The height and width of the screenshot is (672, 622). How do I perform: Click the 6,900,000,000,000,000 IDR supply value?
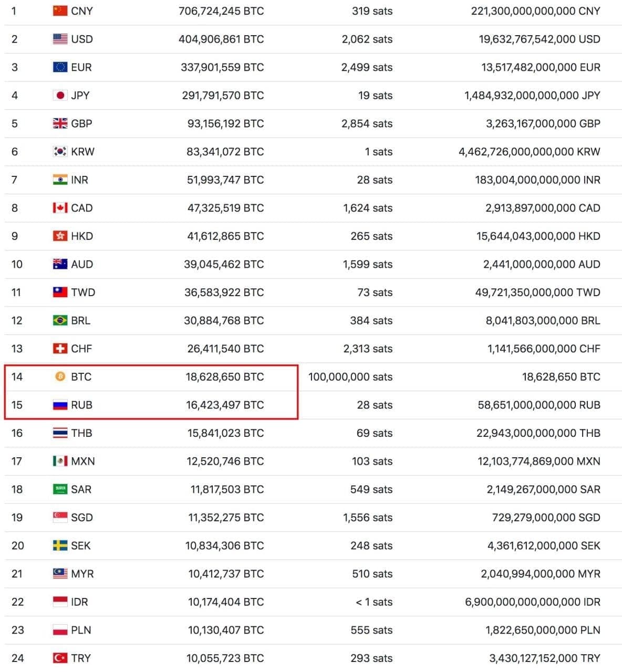[532, 602]
